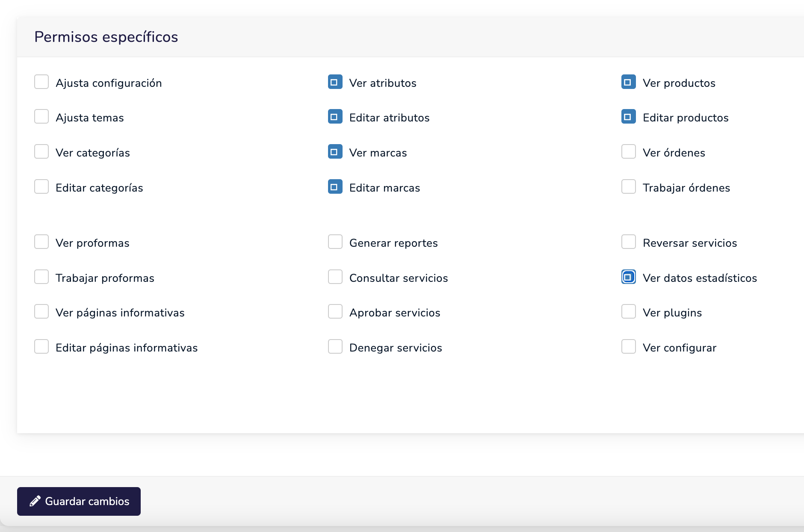Toggle off Editar marcas checkbox

335,186
